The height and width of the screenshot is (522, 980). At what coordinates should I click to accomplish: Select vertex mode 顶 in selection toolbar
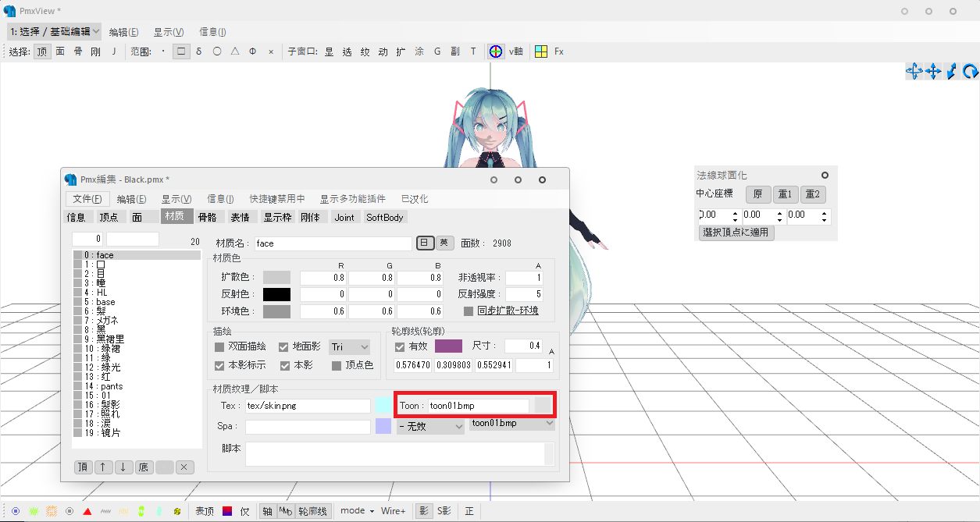tap(42, 51)
